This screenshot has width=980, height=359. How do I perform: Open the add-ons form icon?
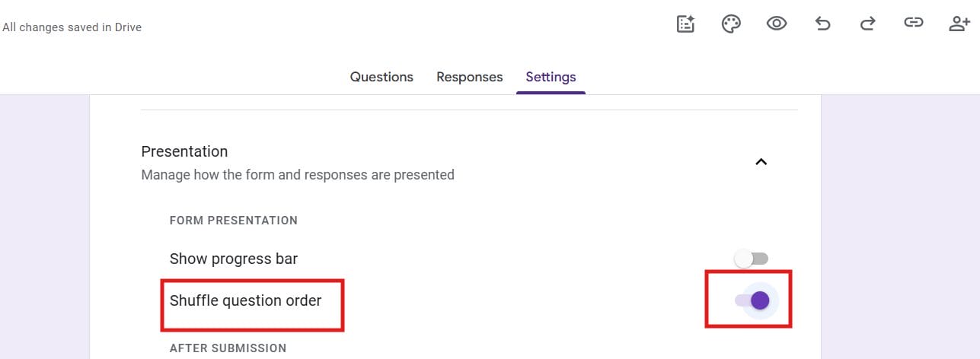686,24
